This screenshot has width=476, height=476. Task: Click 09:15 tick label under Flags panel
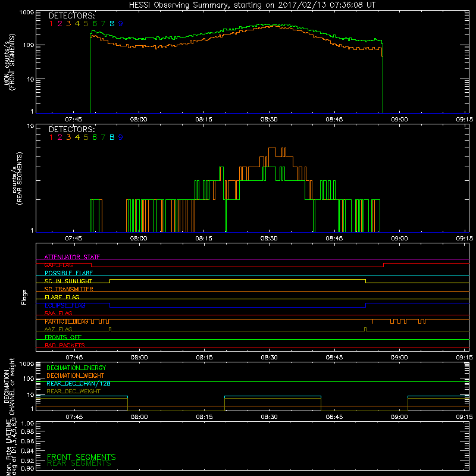465,358
